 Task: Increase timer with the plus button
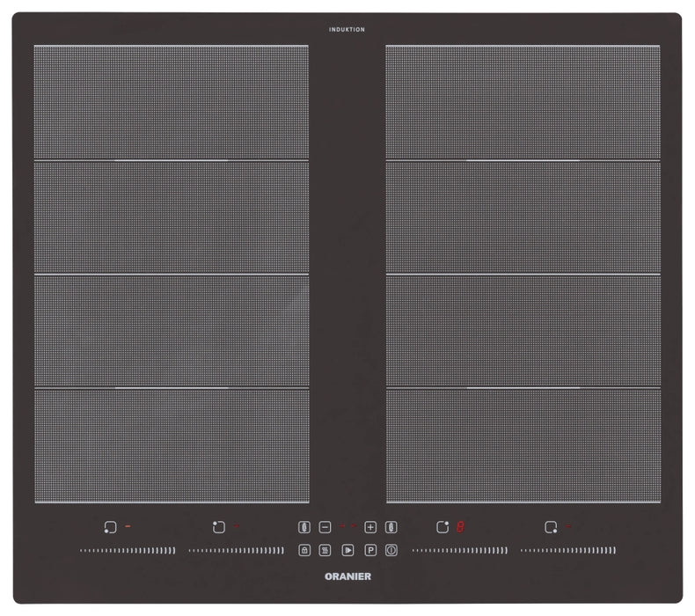(x=370, y=527)
